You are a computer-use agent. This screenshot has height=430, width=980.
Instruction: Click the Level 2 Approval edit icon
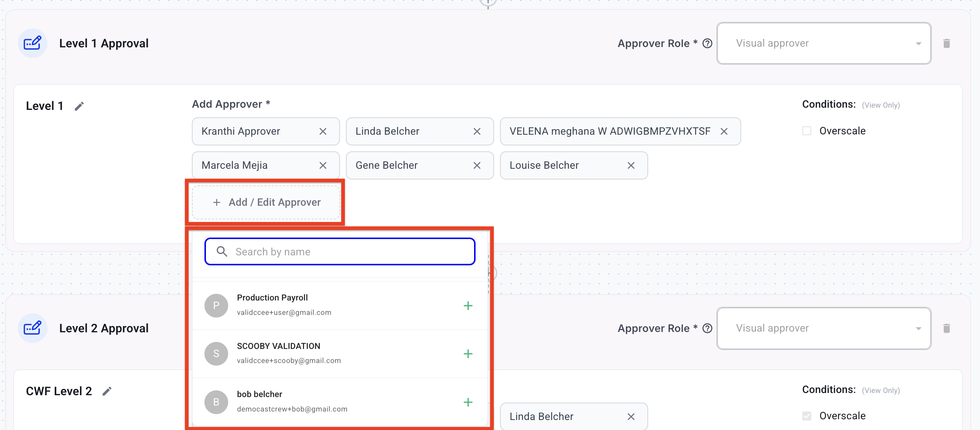click(x=32, y=328)
